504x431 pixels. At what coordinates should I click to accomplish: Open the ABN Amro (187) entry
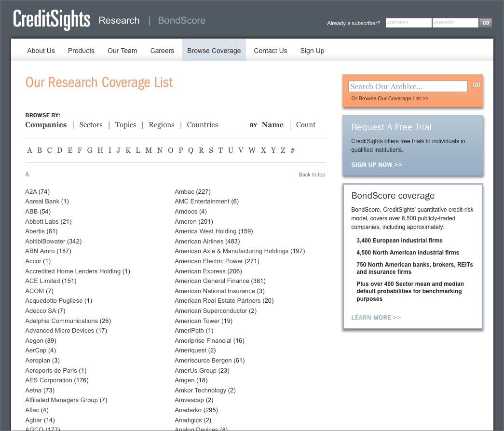click(x=48, y=251)
